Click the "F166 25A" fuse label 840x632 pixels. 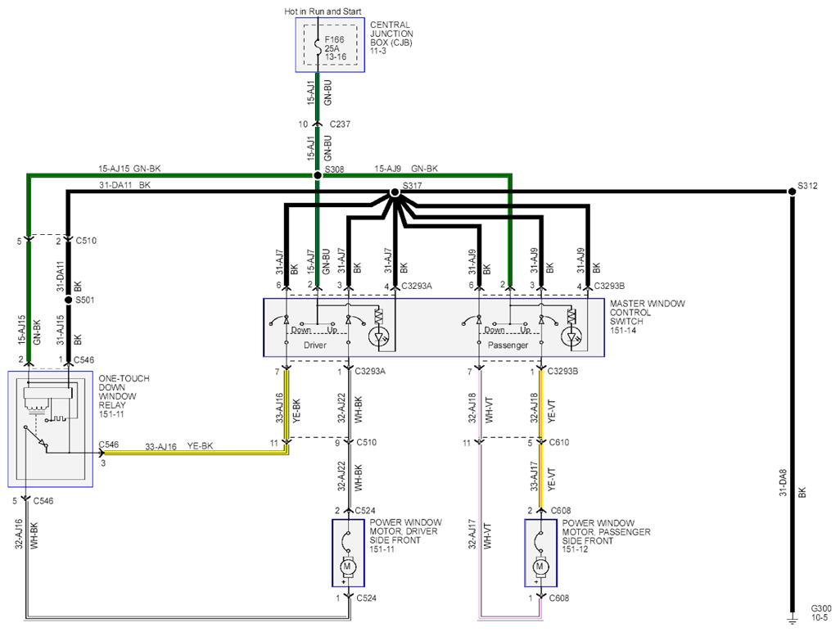[334, 44]
